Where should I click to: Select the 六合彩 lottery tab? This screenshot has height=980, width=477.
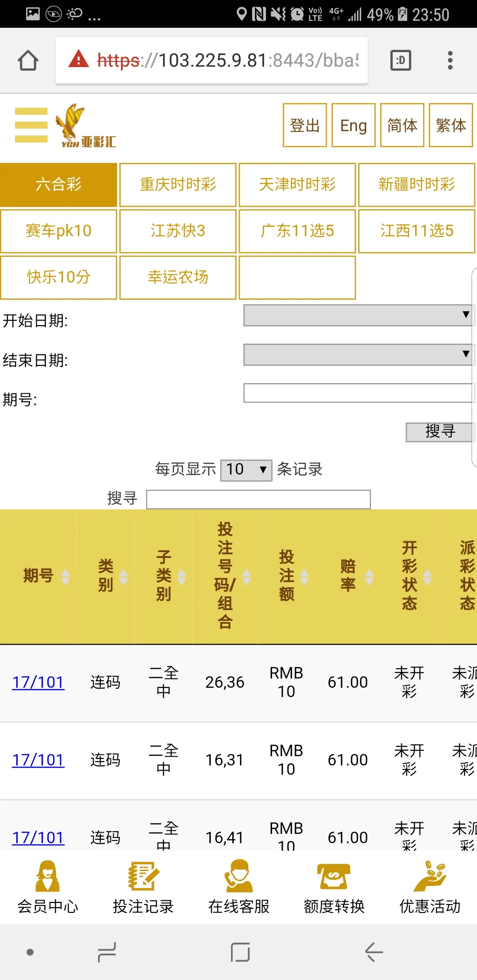(x=58, y=185)
